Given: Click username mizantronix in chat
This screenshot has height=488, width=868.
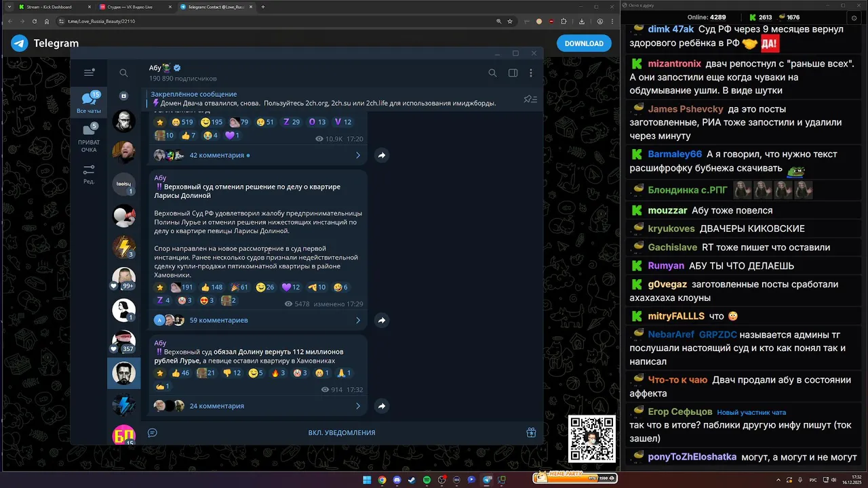Looking at the screenshot, I should (675, 63).
